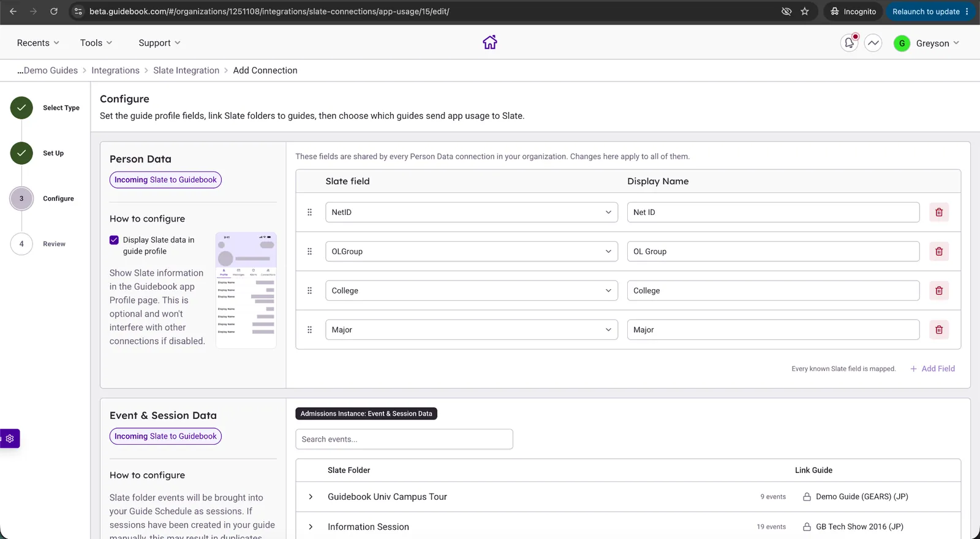Remove the College field mapping

[x=939, y=290]
